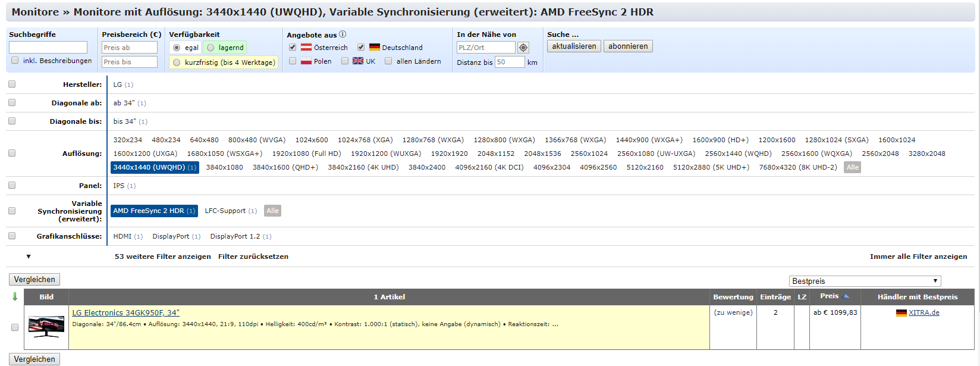Sort by the Einträge column header
This screenshot has height=366, width=980.
coord(775,297)
